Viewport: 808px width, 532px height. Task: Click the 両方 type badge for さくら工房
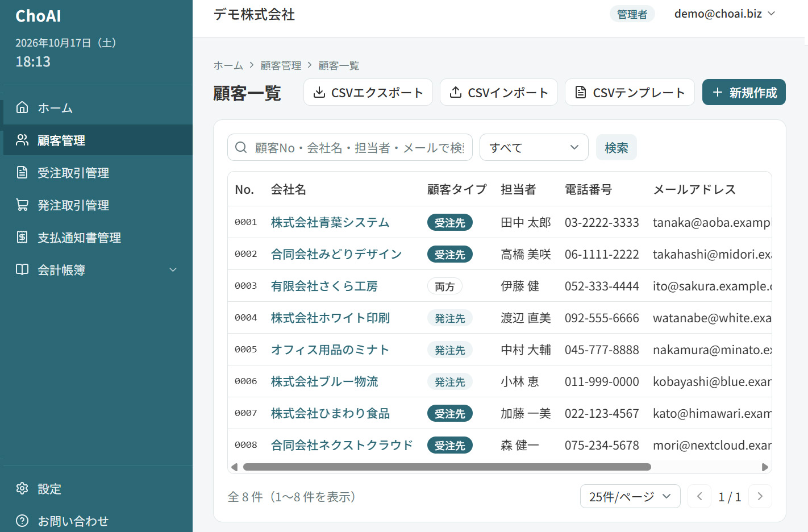(445, 286)
